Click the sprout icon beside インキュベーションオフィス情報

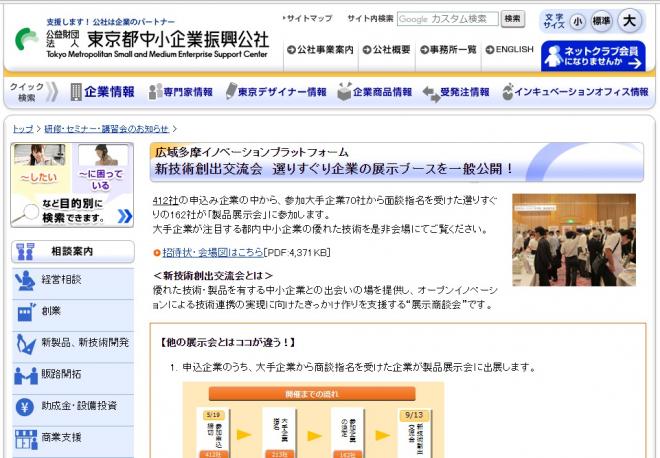click(x=508, y=91)
